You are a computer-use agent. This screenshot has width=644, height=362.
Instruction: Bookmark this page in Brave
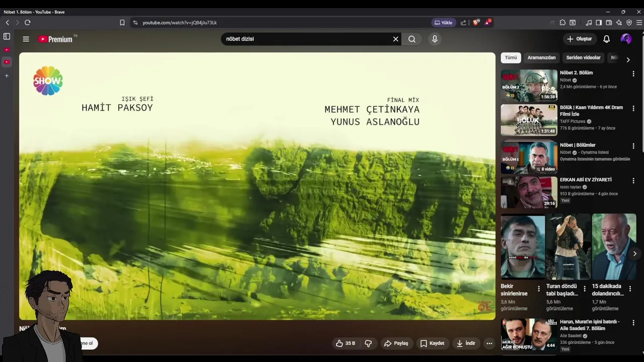(x=122, y=23)
